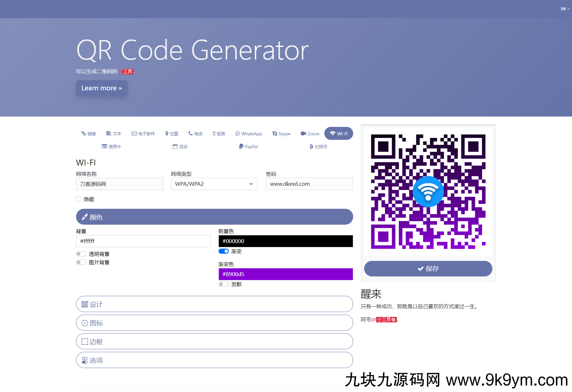Image resolution: width=572 pixels, height=392 pixels.
Task: Select the 位置 location pin icon
Action: tap(167, 134)
